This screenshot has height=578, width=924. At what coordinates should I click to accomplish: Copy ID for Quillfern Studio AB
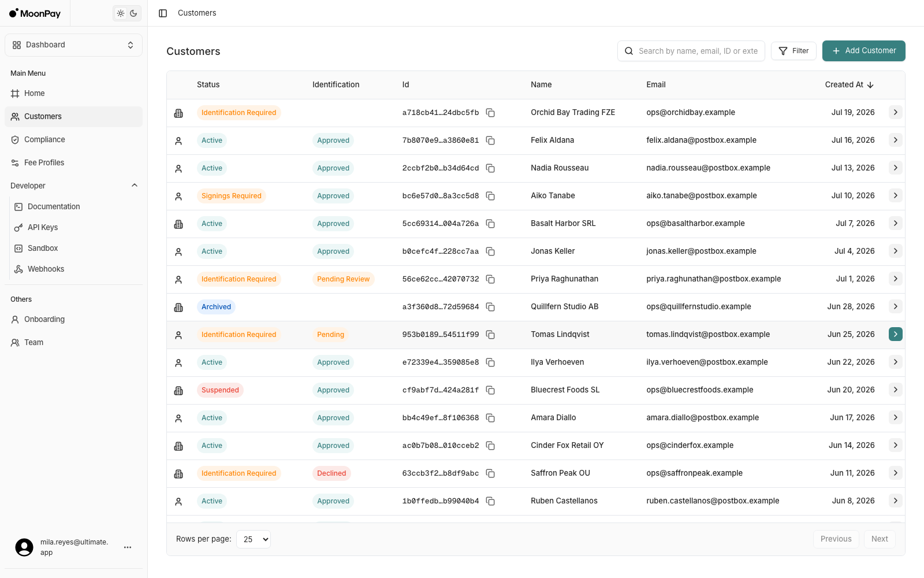click(490, 307)
